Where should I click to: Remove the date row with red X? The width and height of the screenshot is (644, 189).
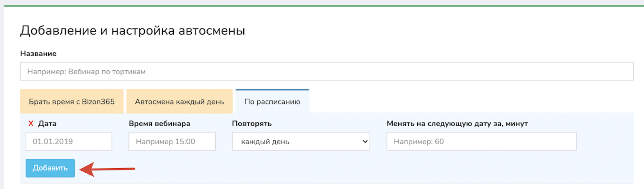point(31,124)
